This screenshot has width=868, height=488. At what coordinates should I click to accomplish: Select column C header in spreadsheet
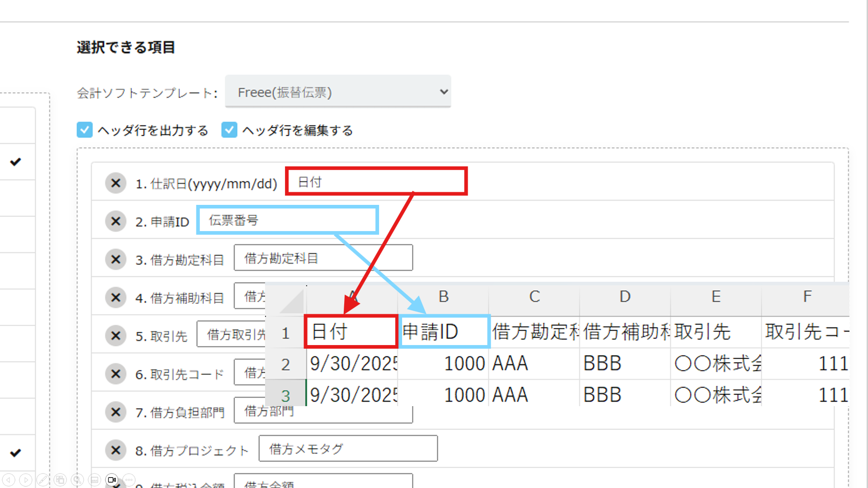(x=534, y=297)
